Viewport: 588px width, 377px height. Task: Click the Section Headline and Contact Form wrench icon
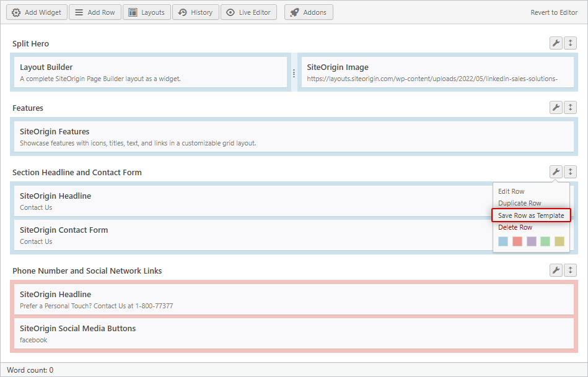click(556, 172)
